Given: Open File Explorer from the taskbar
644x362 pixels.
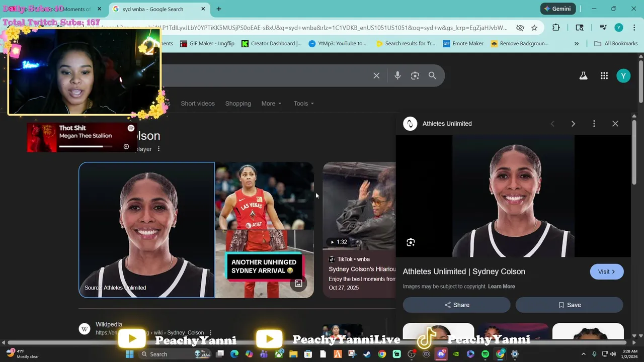Looking at the screenshot, I should [293, 354].
